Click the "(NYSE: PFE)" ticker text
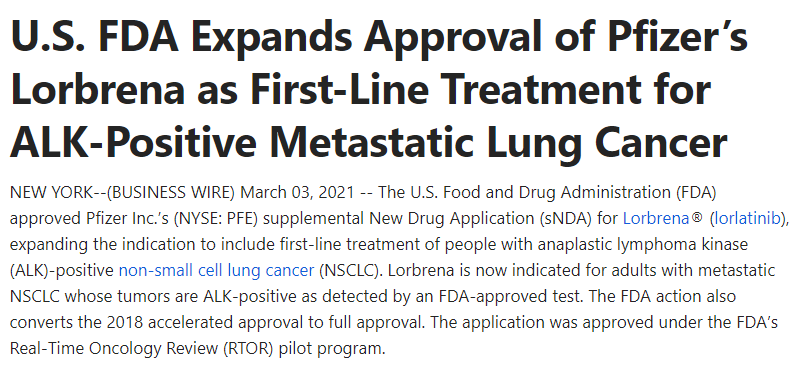811x374 pixels. pos(218,218)
